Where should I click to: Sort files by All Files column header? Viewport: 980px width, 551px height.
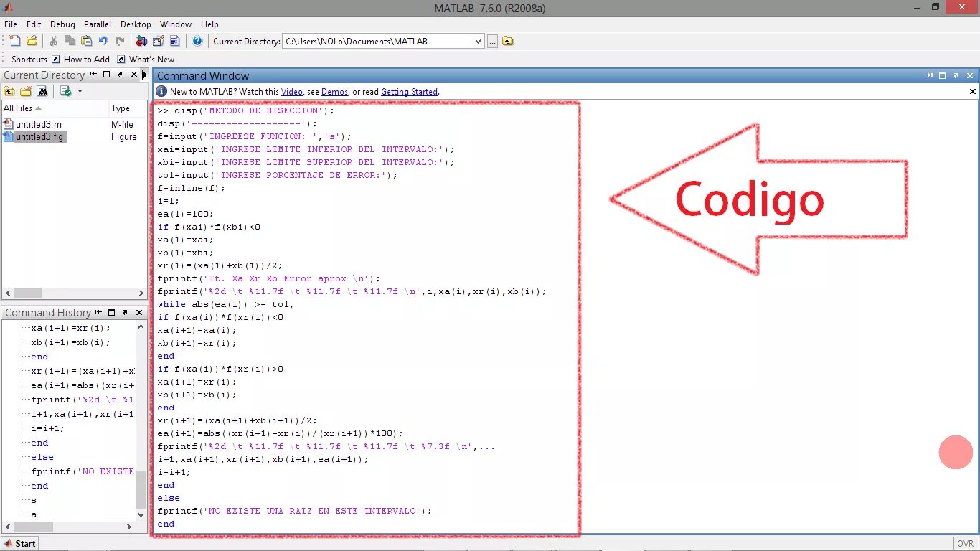point(55,108)
